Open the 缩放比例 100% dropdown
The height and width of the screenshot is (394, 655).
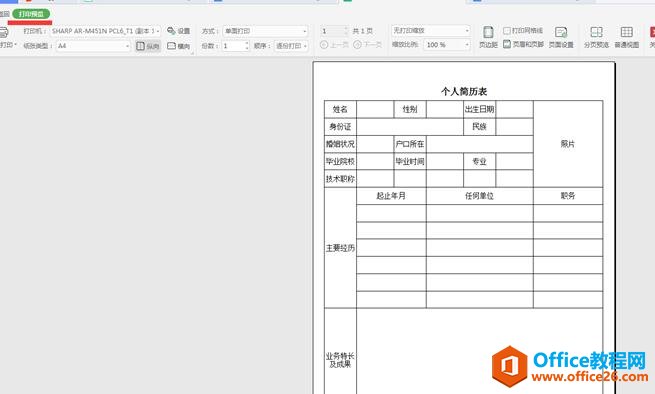[x=447, y=45]
